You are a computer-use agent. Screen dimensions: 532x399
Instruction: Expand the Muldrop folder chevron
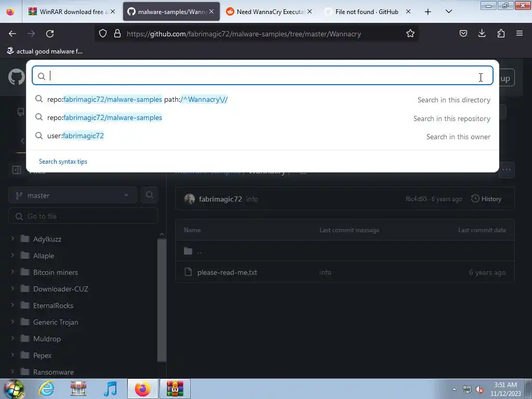(12, 338)
